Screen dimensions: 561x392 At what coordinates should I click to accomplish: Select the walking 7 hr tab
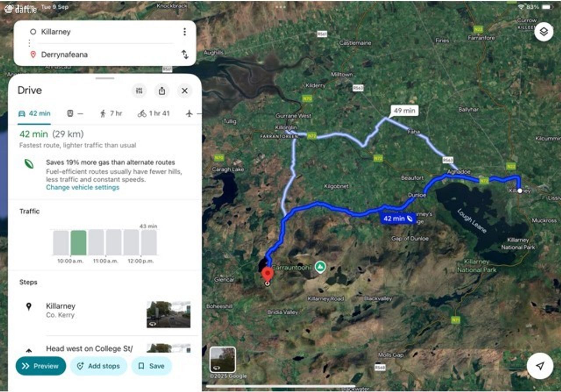pyautogui.click(x=111, y=114)
